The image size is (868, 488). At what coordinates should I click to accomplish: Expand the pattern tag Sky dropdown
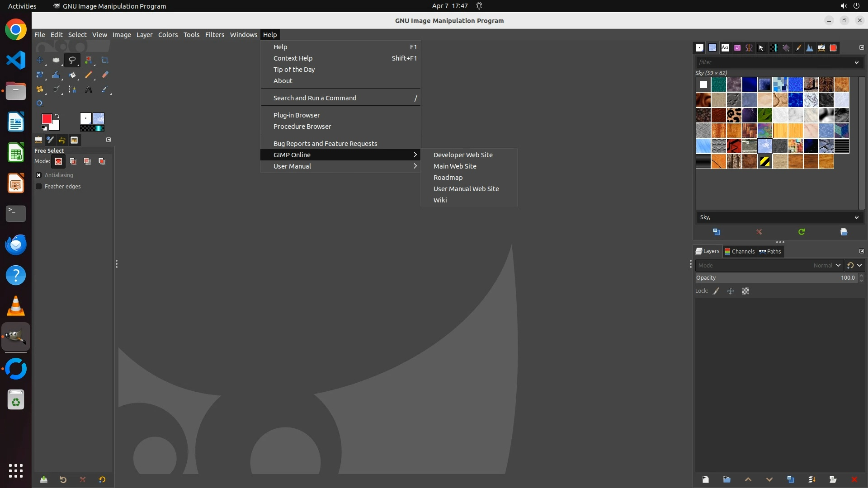point(856,217)
